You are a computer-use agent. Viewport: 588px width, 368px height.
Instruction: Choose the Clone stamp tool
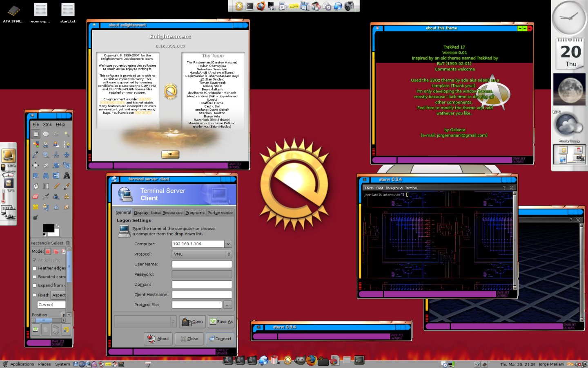coord(67,196)
